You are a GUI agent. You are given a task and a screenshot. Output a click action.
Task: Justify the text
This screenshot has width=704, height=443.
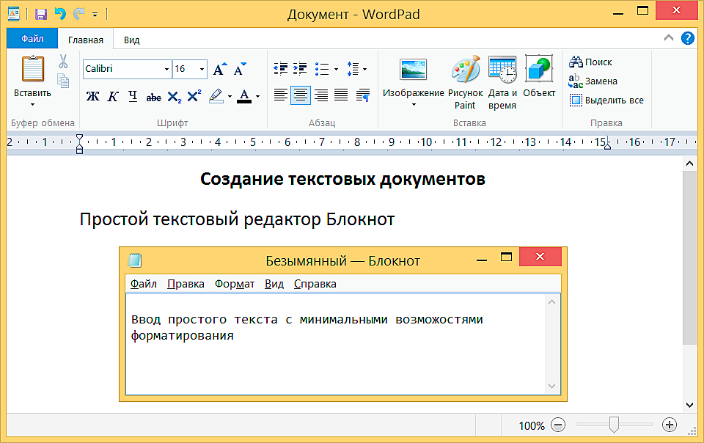pyautogui.click(x=341, y=95)
